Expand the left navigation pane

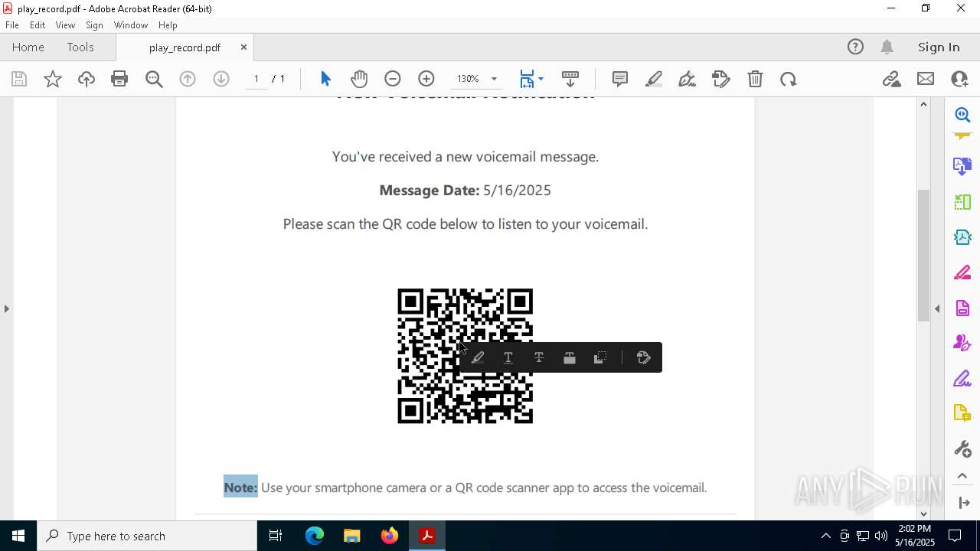[x=6, y=308]
